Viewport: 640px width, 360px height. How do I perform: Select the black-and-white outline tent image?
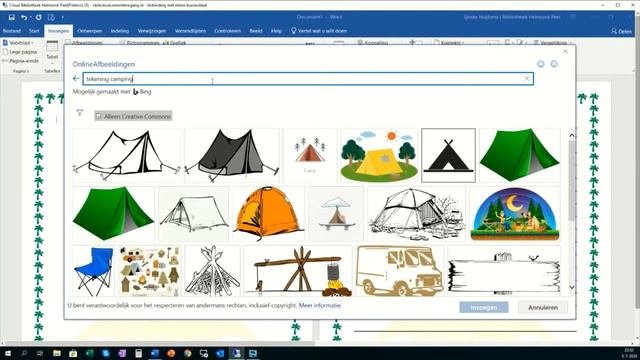127,155
